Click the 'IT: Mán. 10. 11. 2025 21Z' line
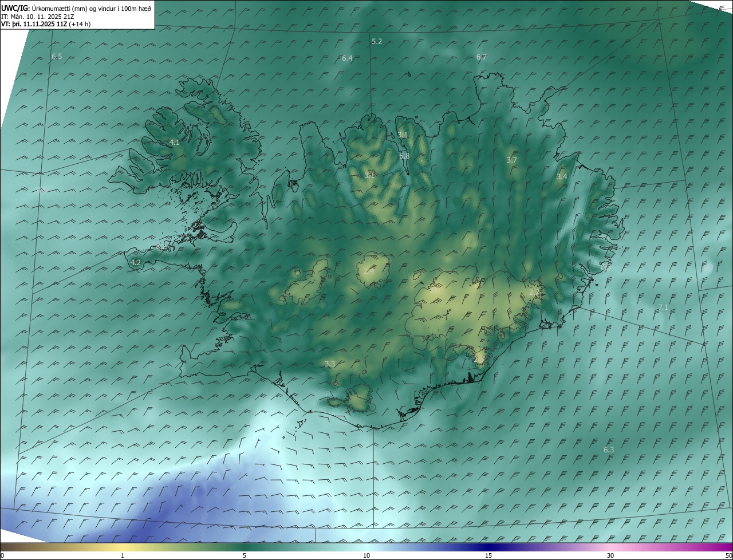Screen dimensions: 733x560 click(37, 17)
